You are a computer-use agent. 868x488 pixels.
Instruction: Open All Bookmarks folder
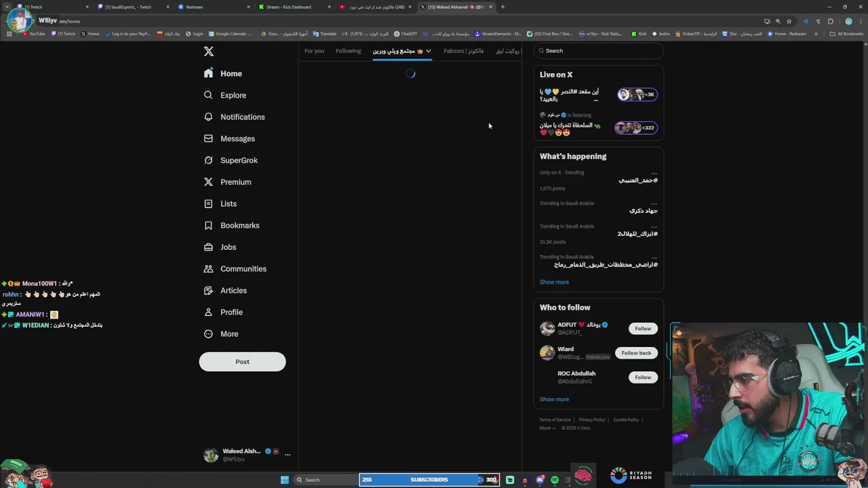point(846,34)
